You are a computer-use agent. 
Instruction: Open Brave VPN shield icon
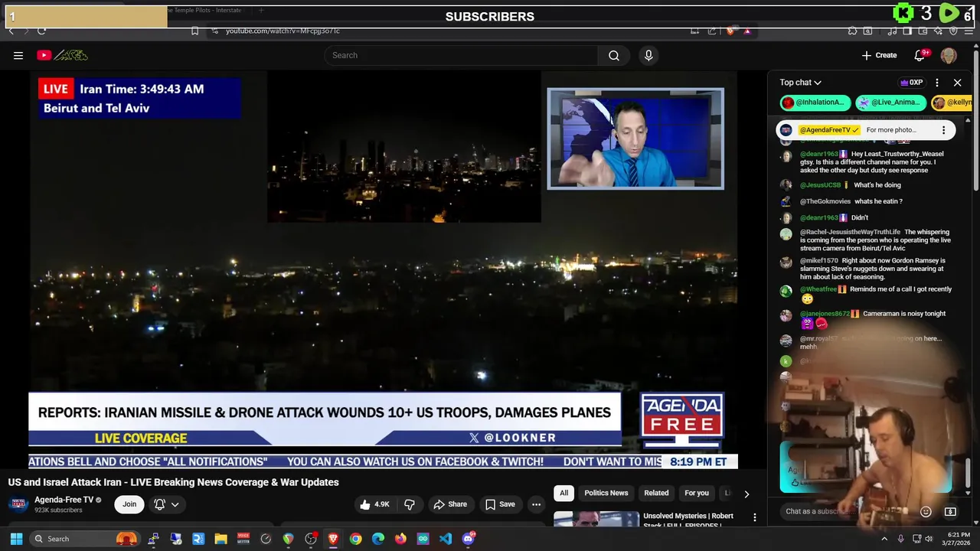(x=953, y=31)
